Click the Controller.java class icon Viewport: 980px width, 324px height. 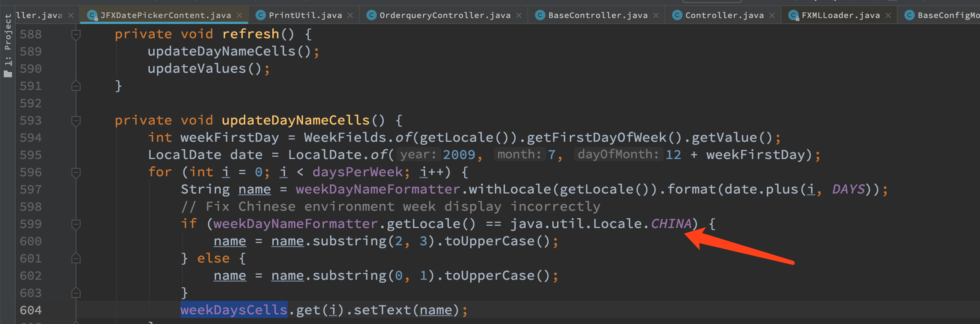pyautogui.click(x=677, y=15)
